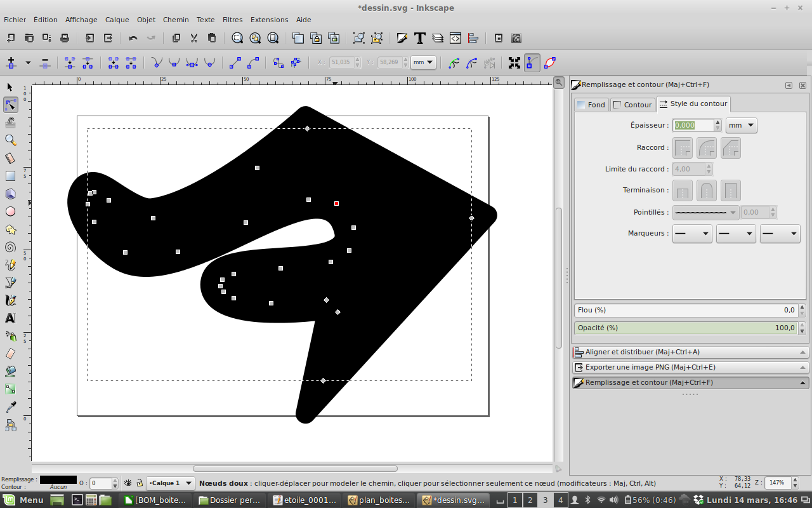Pick the Dropper color picker tool
The width and height of the screenshot is (812, 508).
10,407
